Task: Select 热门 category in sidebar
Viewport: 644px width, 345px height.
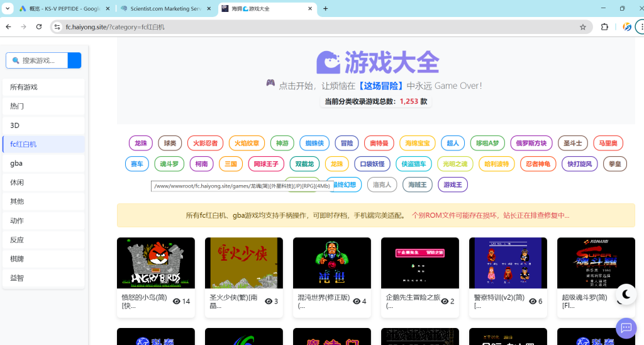Action: pyautogui.click(x=43, y=106)
